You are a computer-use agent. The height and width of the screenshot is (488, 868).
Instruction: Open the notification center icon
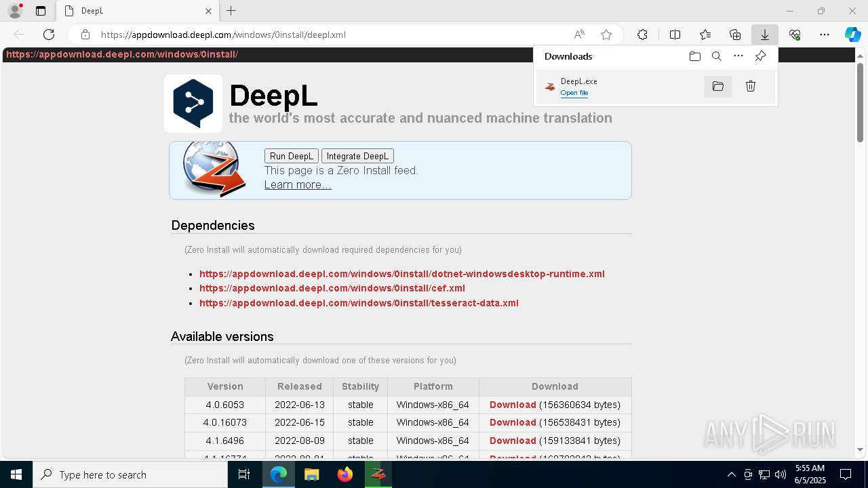(x=846, y=474)
